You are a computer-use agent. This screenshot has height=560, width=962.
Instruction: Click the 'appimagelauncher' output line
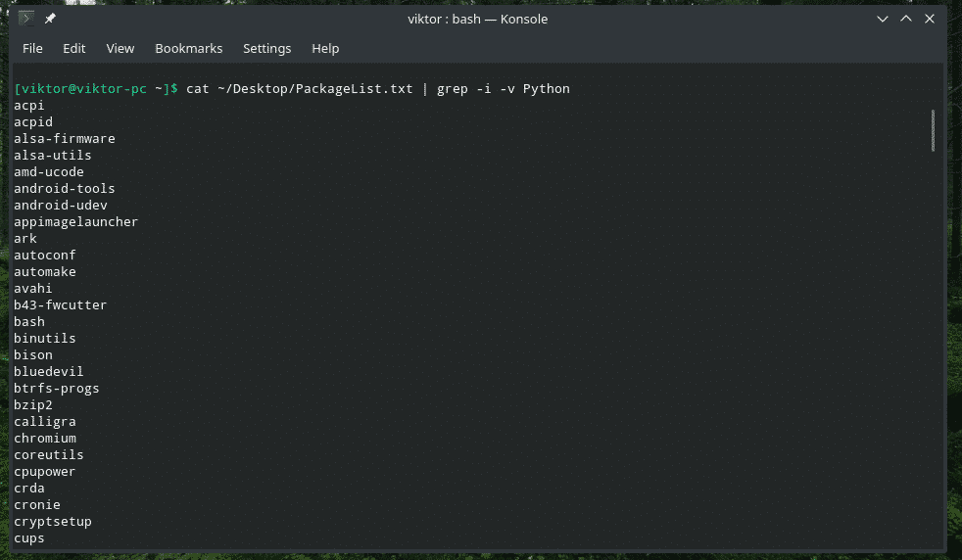(76, 222)
